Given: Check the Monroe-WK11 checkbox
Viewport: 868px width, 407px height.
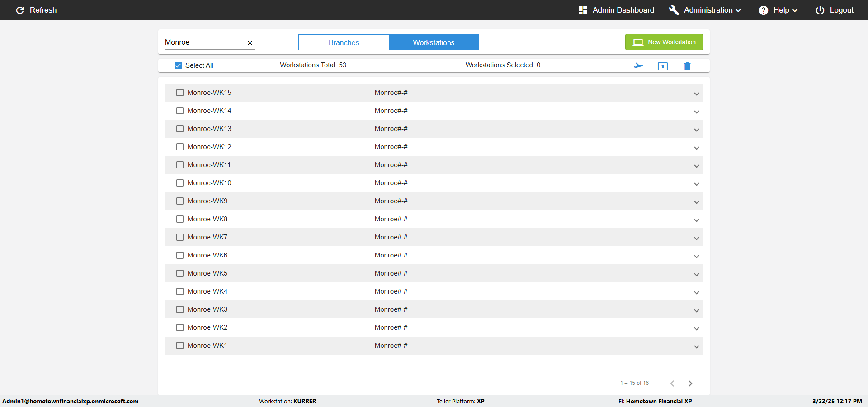Looking at the screenshot, I should pos(180,165).
